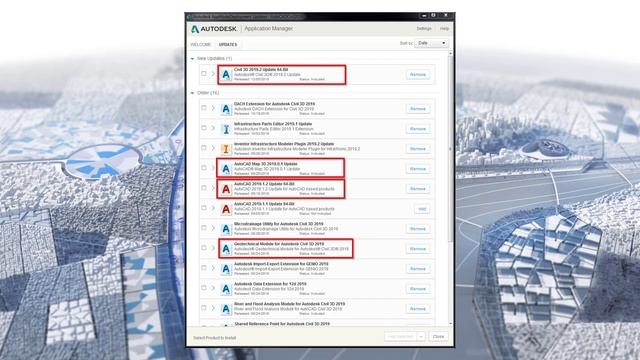Open Help in the header

tap(444, 29)
